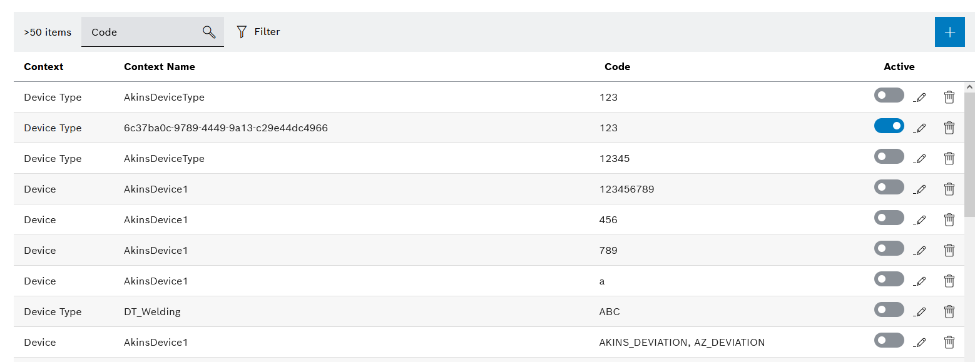Select the 789 code cell

click(x=608, y=251)
